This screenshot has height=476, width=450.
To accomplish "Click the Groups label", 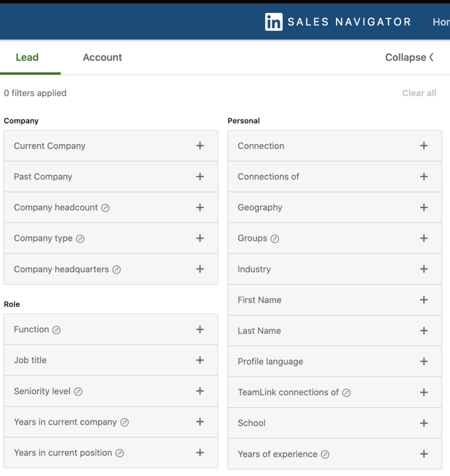I will [x=252, y=238].
